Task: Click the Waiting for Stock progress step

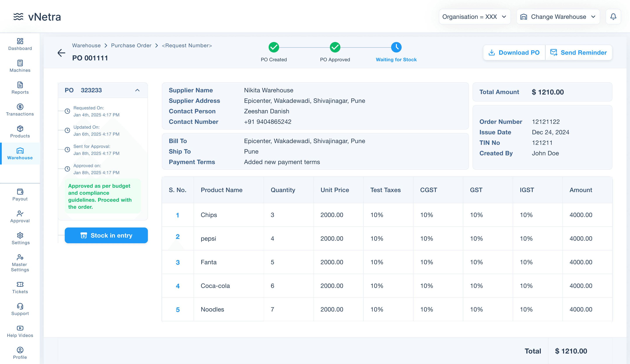Action: (396, 47)
